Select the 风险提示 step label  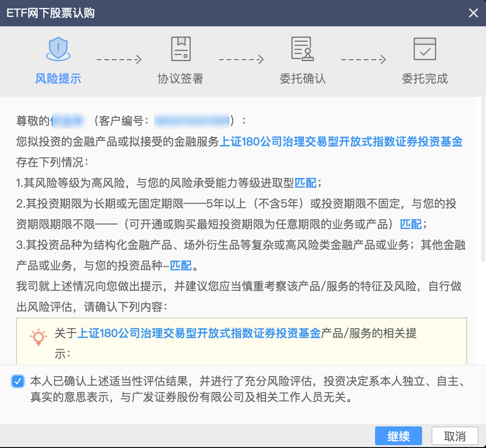58,78
